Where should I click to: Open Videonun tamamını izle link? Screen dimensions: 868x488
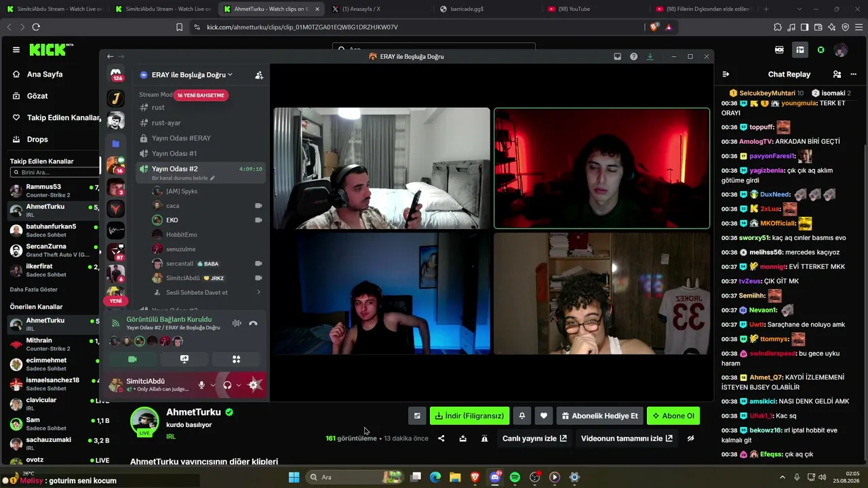627,439
